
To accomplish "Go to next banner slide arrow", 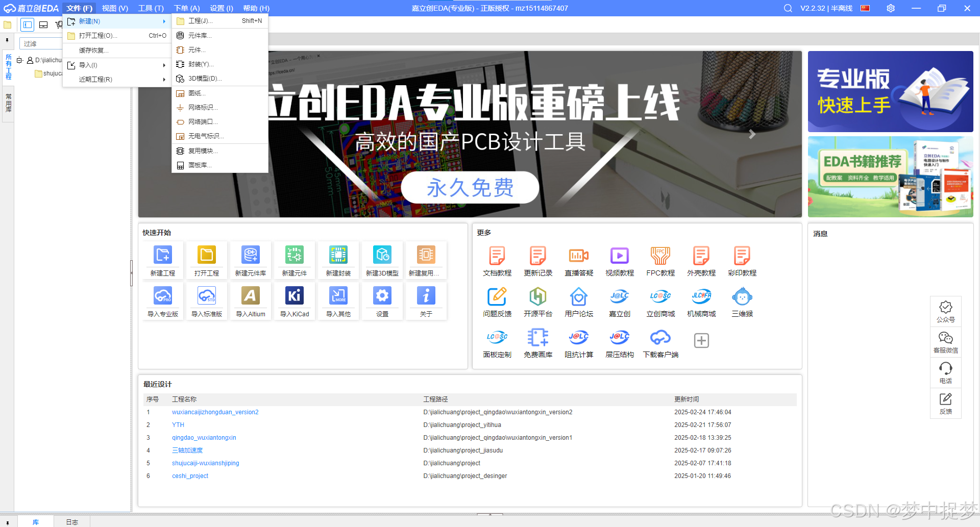I will tap(752, 134).
